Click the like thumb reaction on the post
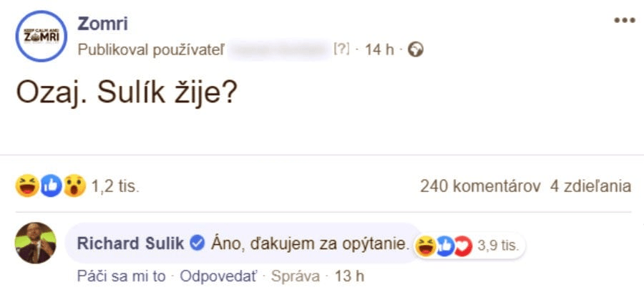Screen dimensions: 644x295 [52, 187]
